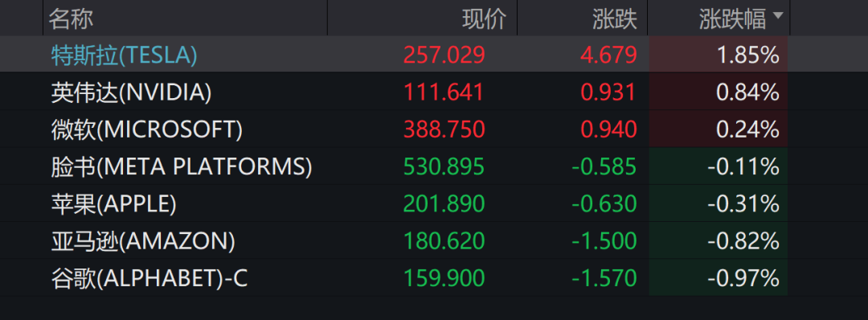Click Apple change value -0.630
868x320 pixels.
pyautogui.click(x=604, y=203)
